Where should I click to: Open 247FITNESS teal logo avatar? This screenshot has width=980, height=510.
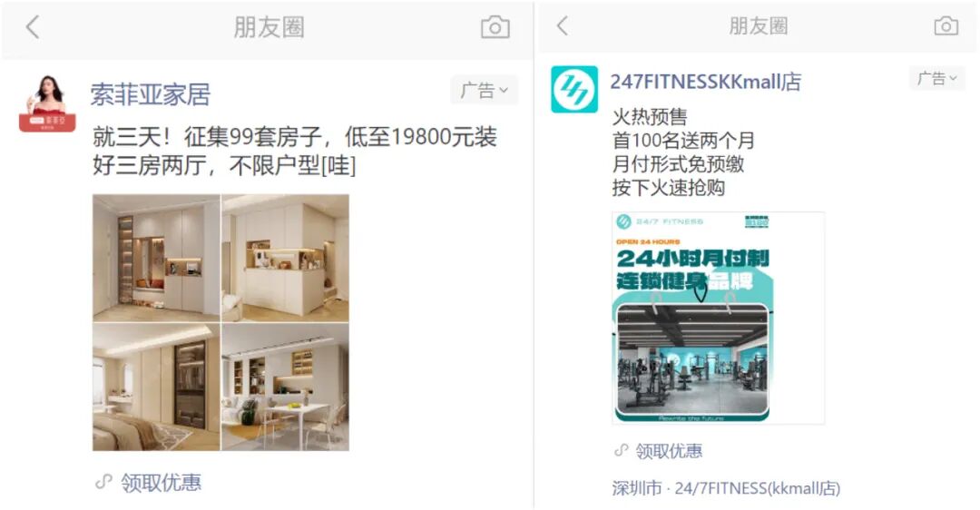(573, 89)
